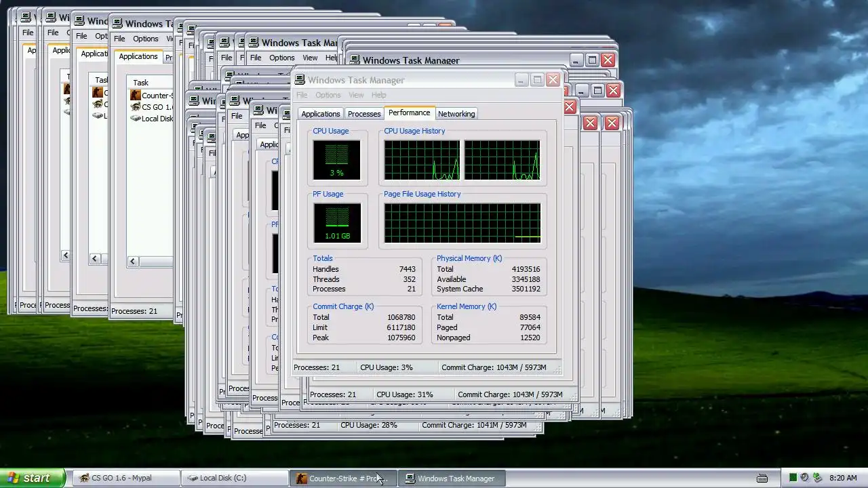Click the 'Physical Memory (K)' group label
Viewport: 868px width, 488px height.
[469, 258]
